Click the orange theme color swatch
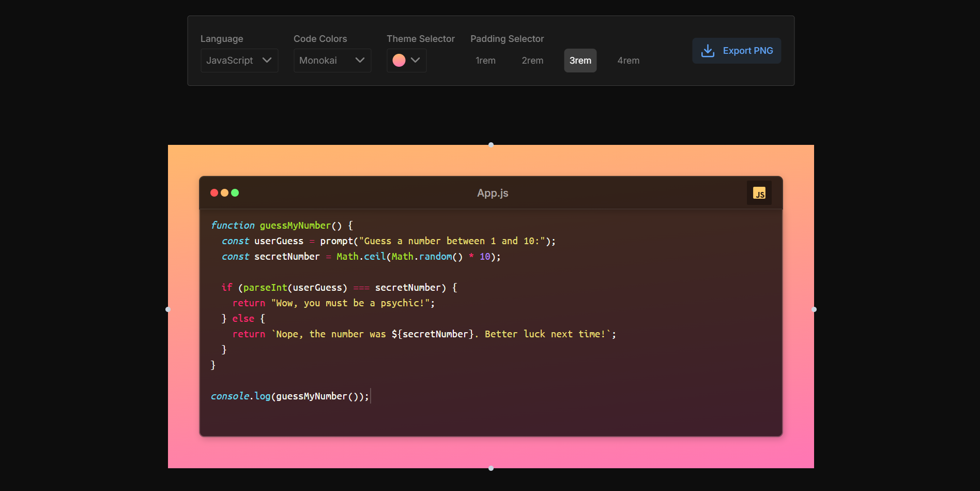The height and width of the screenshot is (491, 980). 399,60
